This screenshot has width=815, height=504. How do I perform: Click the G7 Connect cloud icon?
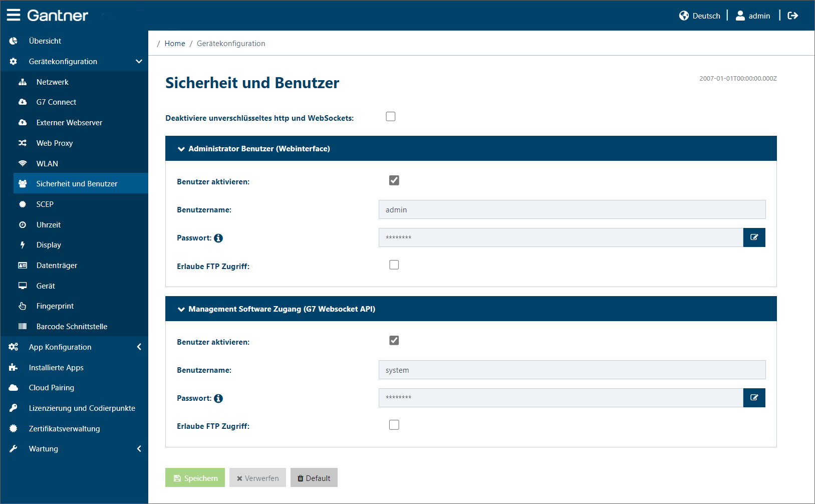click(x=23, y=102)
